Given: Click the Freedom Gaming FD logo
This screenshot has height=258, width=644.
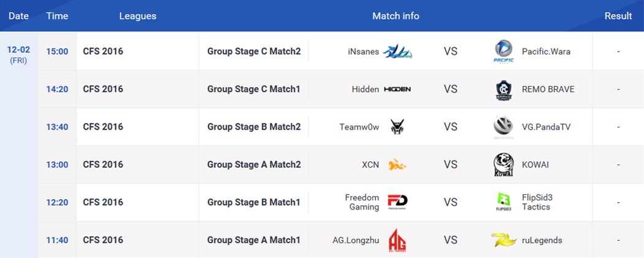Looking at the screenshot, I should coord(397,202).
